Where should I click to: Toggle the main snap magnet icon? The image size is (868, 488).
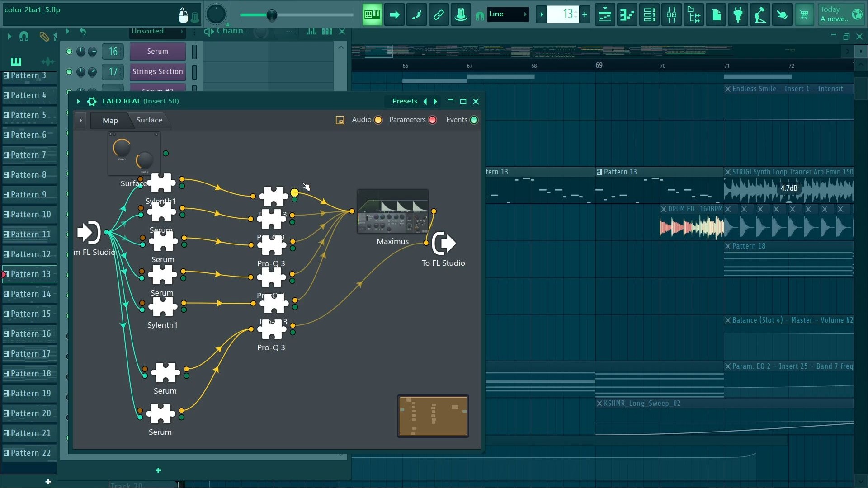point(480,16)
